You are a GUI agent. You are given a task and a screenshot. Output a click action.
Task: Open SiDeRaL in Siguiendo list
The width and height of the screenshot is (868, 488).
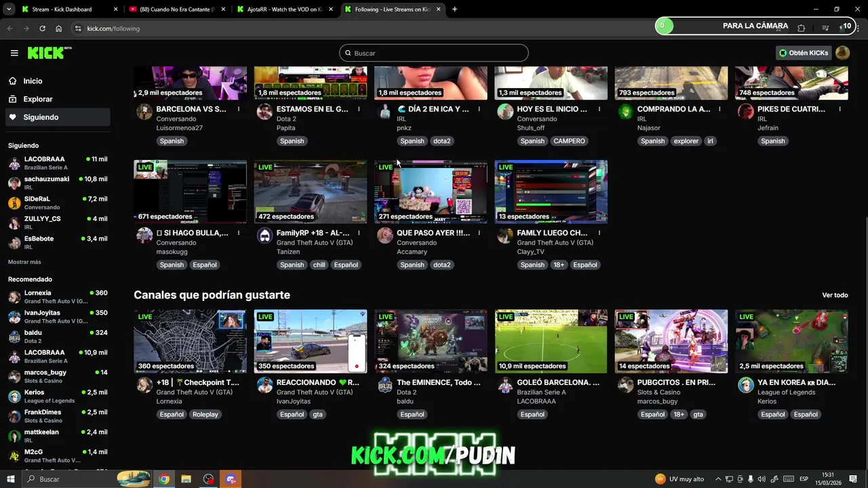(x=57, y=203)
